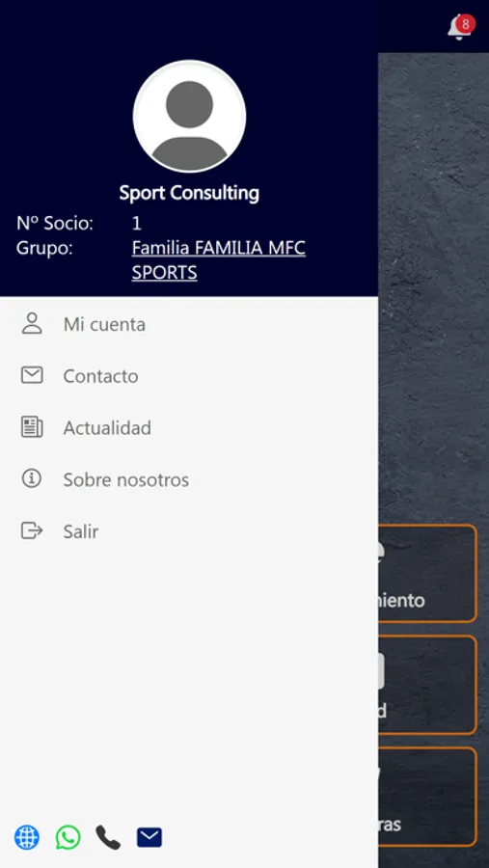
Task: Launch the WhatsApp chat icon
Action: tap(68, 837)
